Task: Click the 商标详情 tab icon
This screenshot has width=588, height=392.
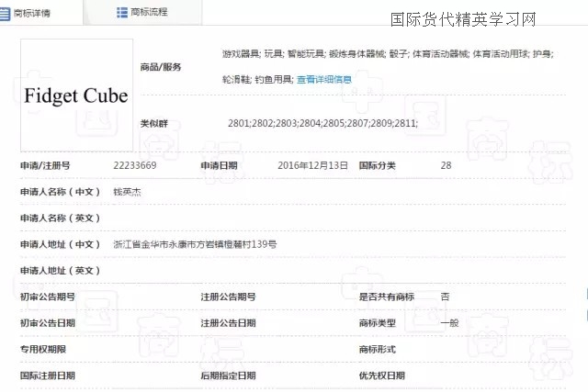Action: (7, 12)
